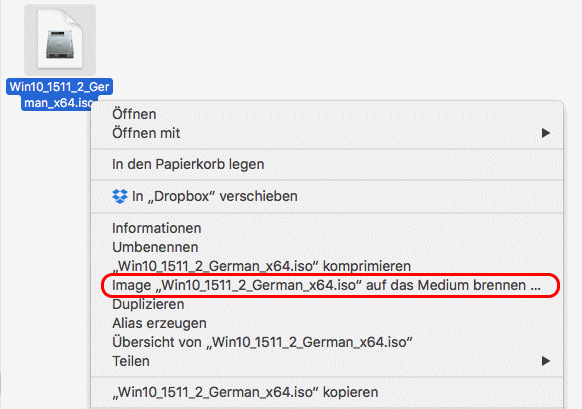
Task: Move file via In „Dropbox“ verschieben
Action: (327, 196)
